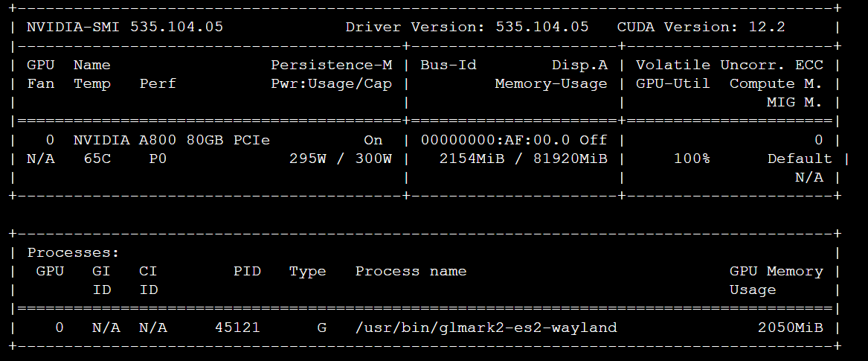Select /usr/bin/glmark2-es2-wayland process name
This screenshot has width=868, height=361.
pyautogui.click(x=486, y=328)
